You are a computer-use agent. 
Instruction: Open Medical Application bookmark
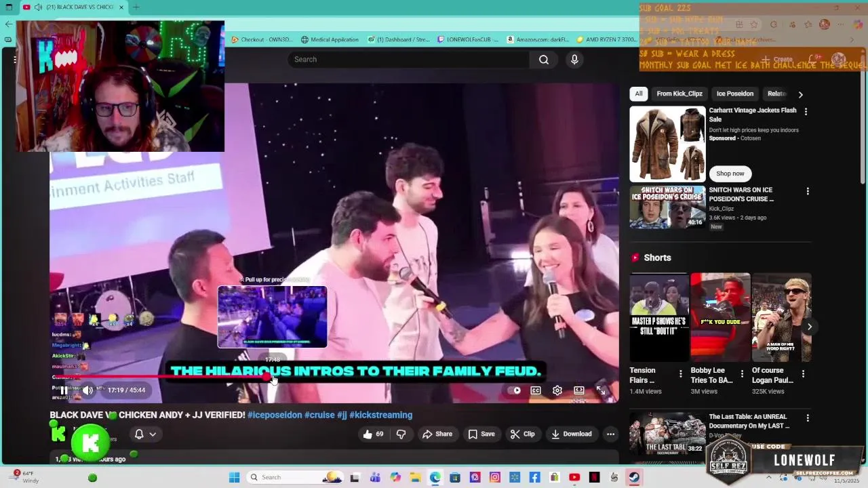point(330,39)
